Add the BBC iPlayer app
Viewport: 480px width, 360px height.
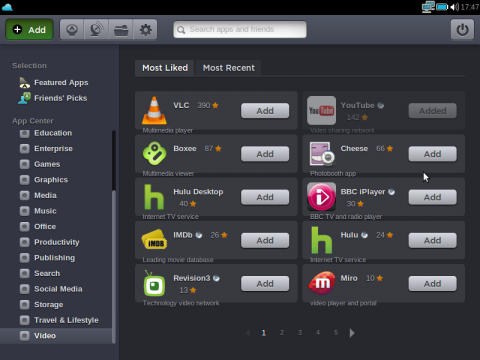[x=433, y=197]
